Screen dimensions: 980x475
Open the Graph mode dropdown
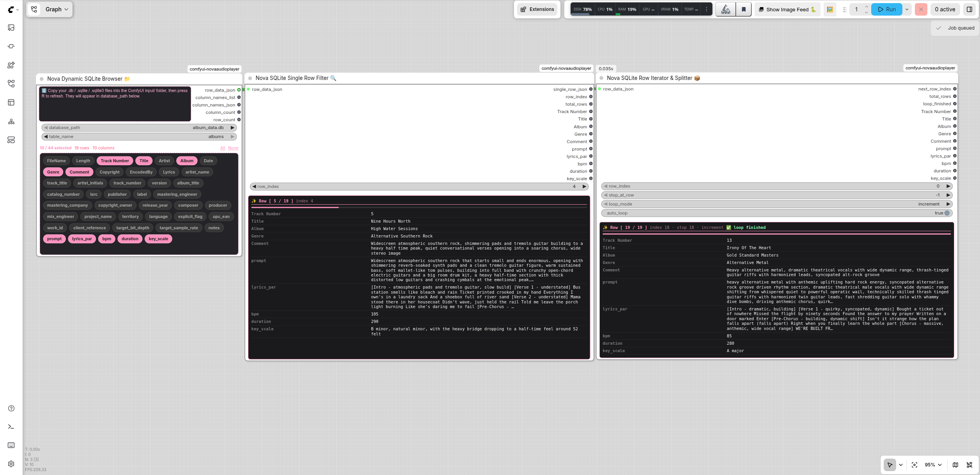click(x=50, y=9)
